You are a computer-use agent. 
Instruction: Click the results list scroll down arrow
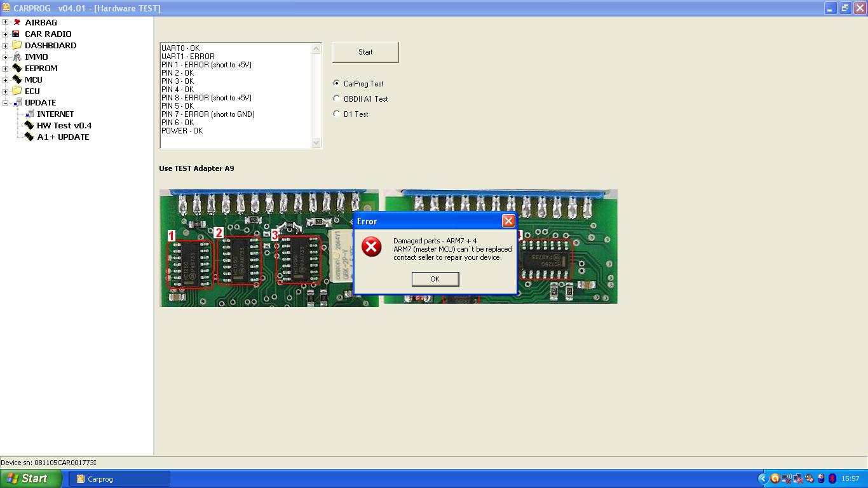click(316, 143)
